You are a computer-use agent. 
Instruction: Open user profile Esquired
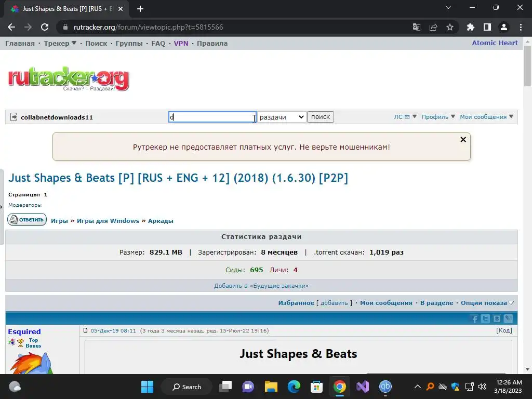pos(24,331)
